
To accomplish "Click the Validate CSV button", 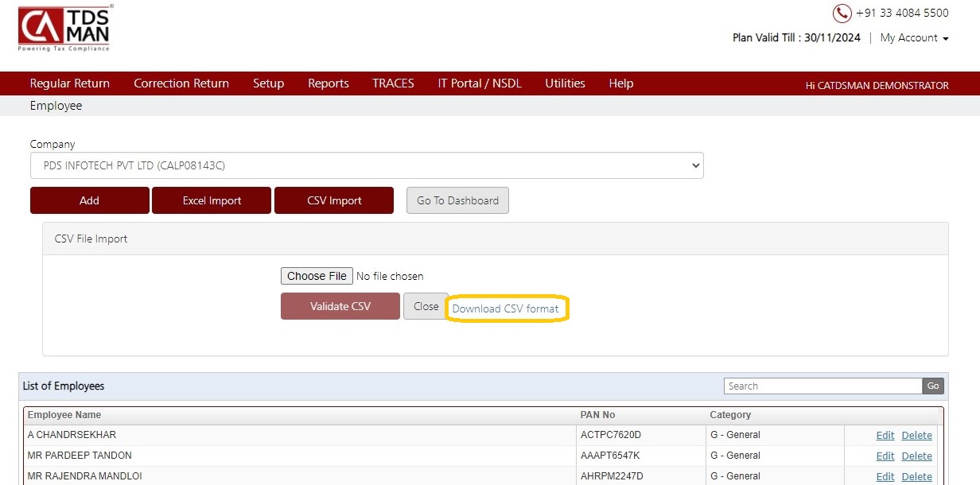I will 340,306.
